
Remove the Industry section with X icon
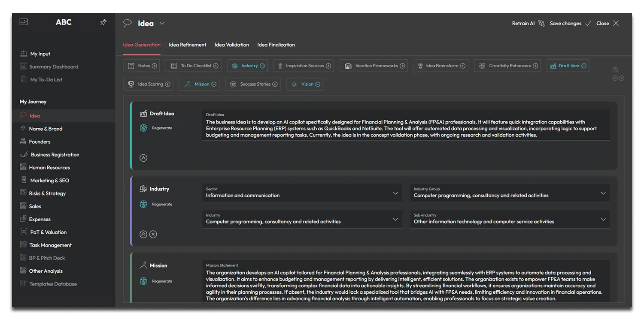click(x=153, y=234)
